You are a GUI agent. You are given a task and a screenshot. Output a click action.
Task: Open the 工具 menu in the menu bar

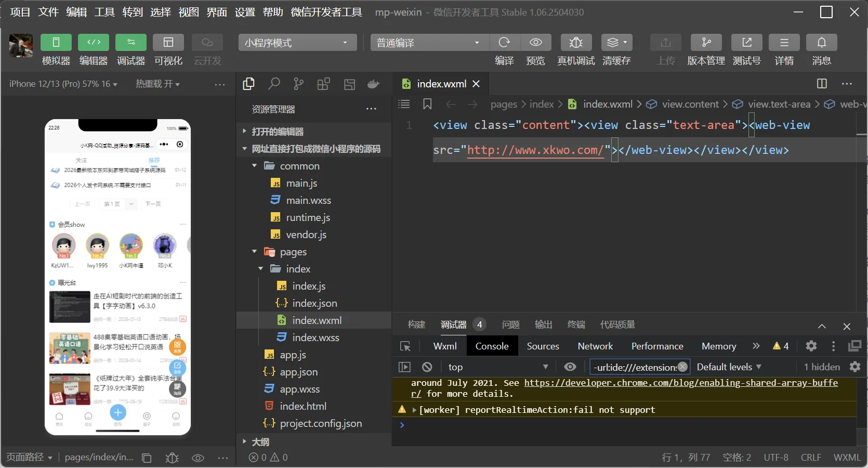[x=104, y=12]
